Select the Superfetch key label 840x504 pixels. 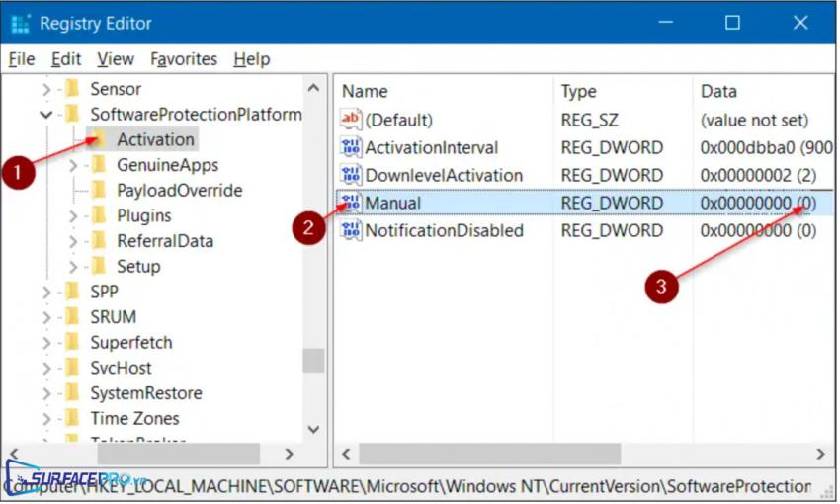click(x=131, y=342)
